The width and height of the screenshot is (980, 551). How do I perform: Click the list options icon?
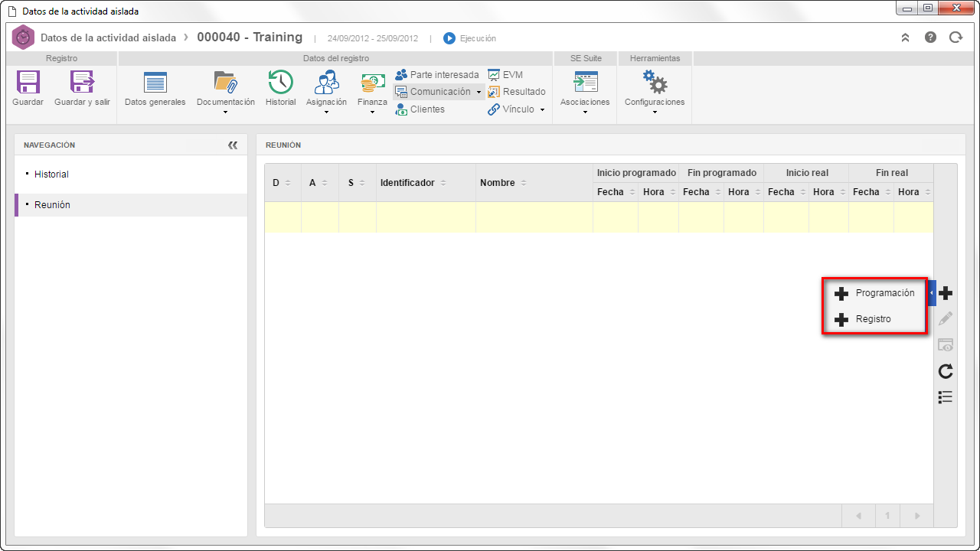[x=946, y=396]
